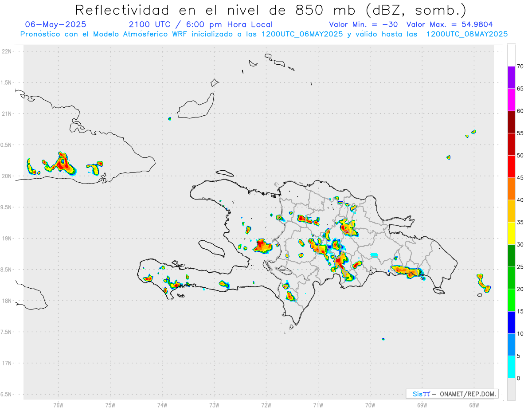Viewport: 532px width, 411px height.
Task: Select the 'Pronóstico con el Modelo Atmosférico WRF' line
Action: pos(264,34)
